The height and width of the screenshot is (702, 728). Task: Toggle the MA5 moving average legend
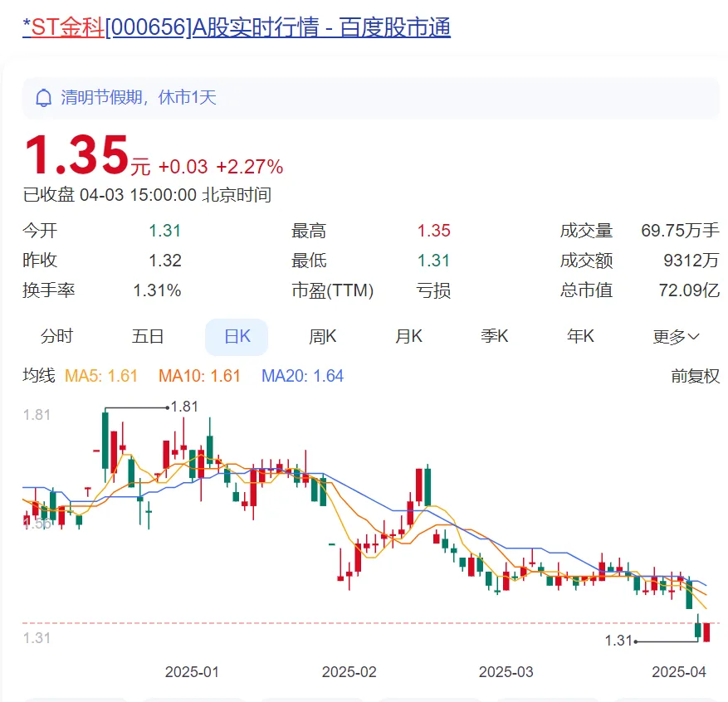(x=101, y=376)
